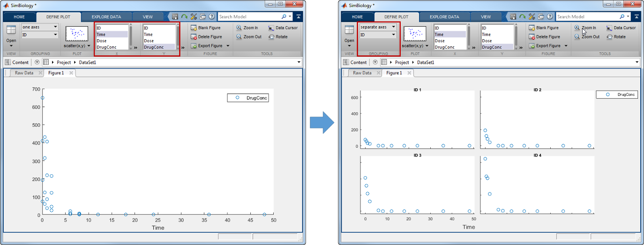The image size is (644, 245).
Task: Switch to the HOME tab in the left window
Action: point(19,17)
